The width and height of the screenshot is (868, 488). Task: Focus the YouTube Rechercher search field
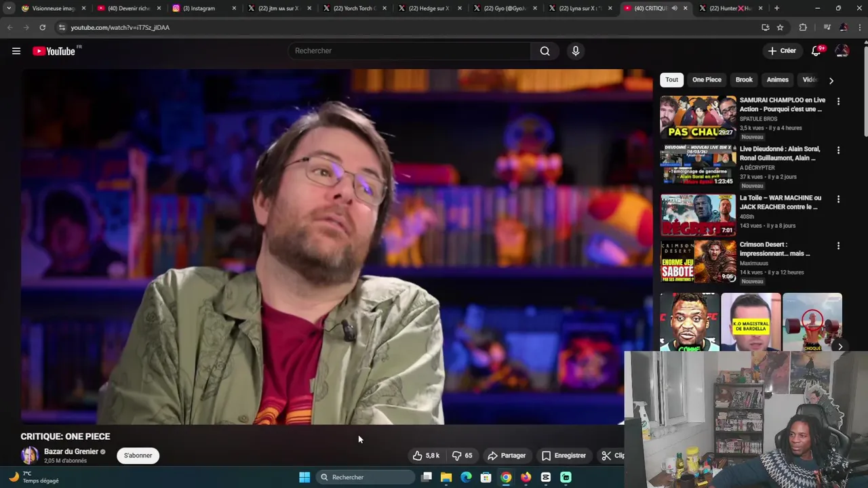coord(410,51)
